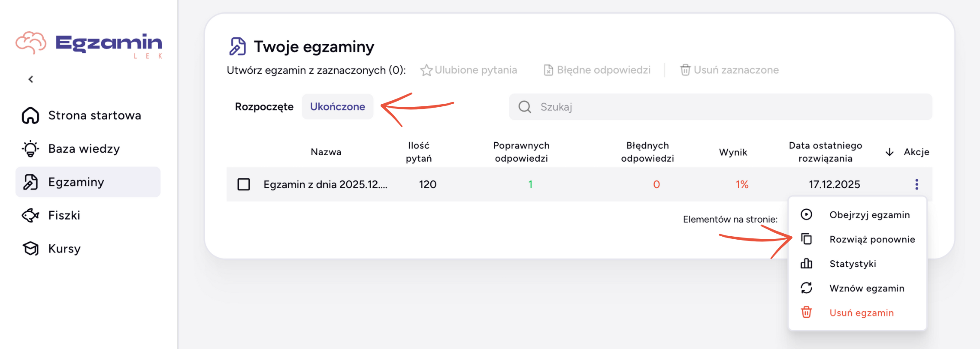Open the three-dot actions menu for exam

click(x=916, y=184)
